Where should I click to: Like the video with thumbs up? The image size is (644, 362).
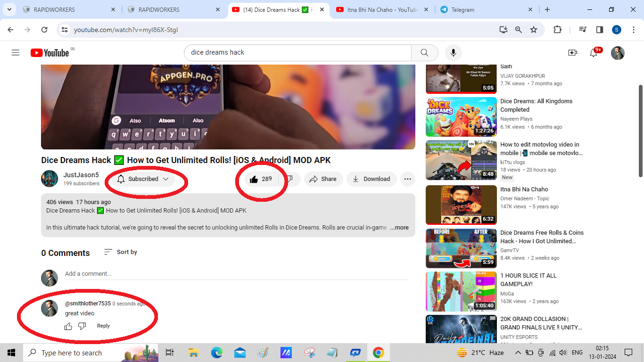pos(261,179)
